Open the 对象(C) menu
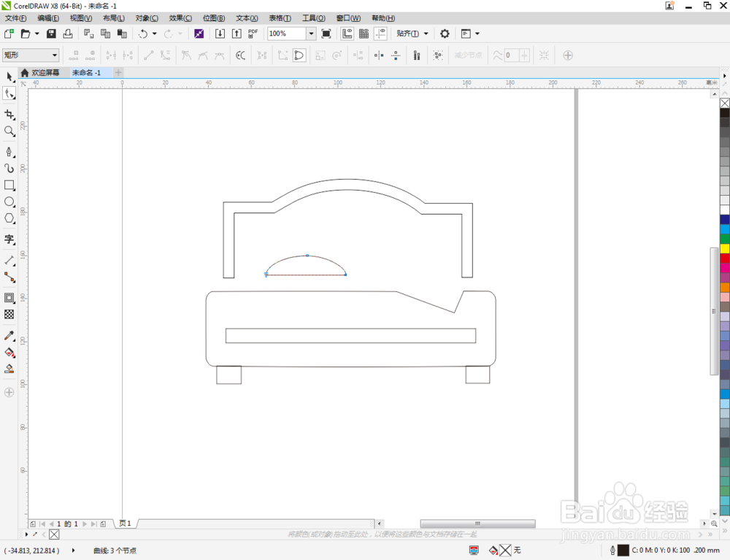Viewport: 730px width, 560px height. (147, 18)
